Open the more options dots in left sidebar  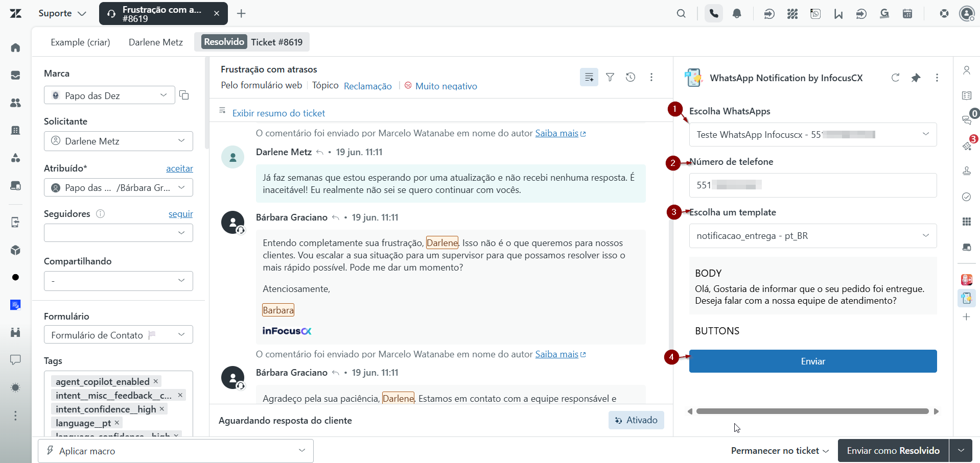click(16, 416)
